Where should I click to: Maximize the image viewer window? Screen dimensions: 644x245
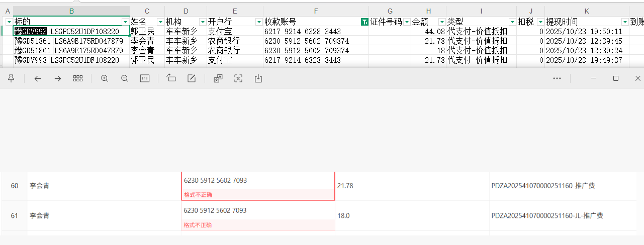click(616, 78)
